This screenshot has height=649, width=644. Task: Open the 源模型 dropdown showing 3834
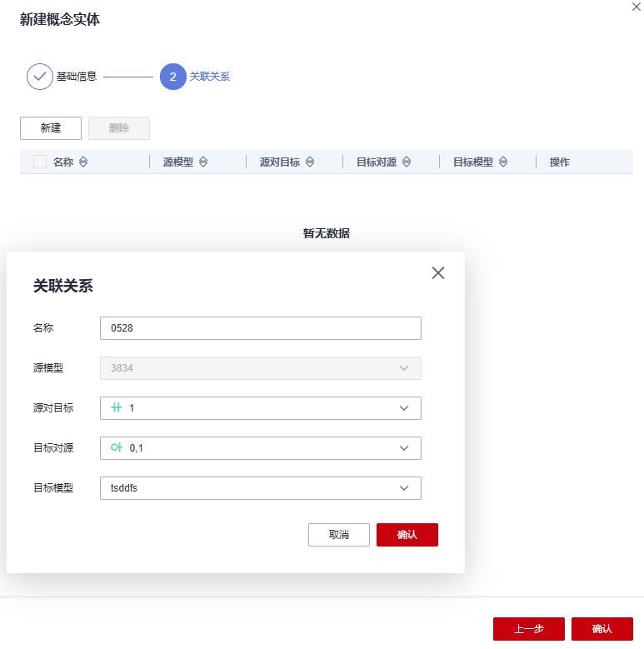click(261, 368)
